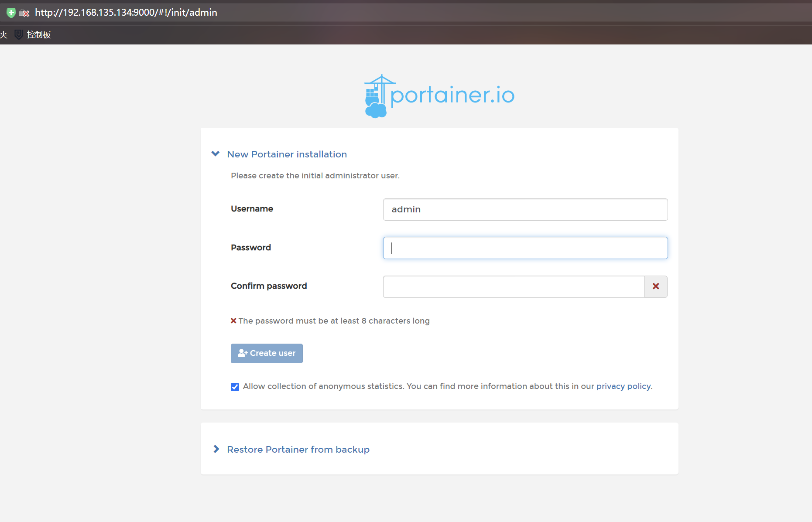Focus the Password input field
Screen dimensions: 812x522
pyautogui.click(x=525, y=248)
